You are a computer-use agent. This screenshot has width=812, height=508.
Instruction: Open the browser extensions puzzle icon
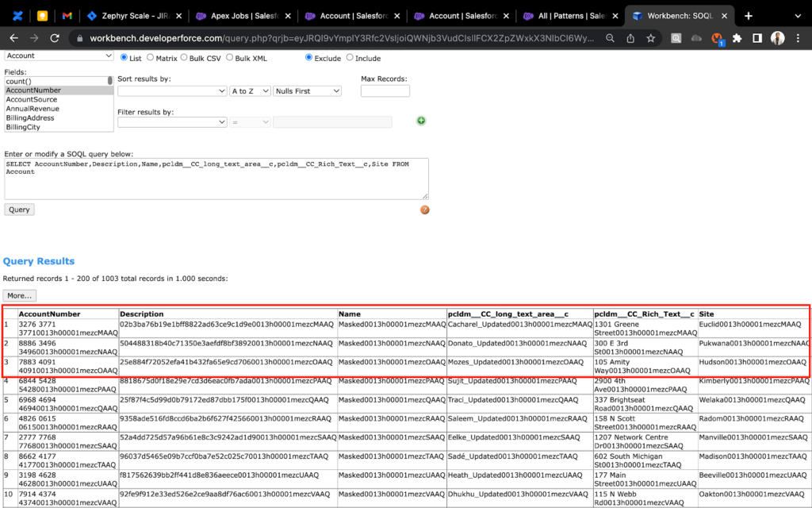(x=737, y=38)
